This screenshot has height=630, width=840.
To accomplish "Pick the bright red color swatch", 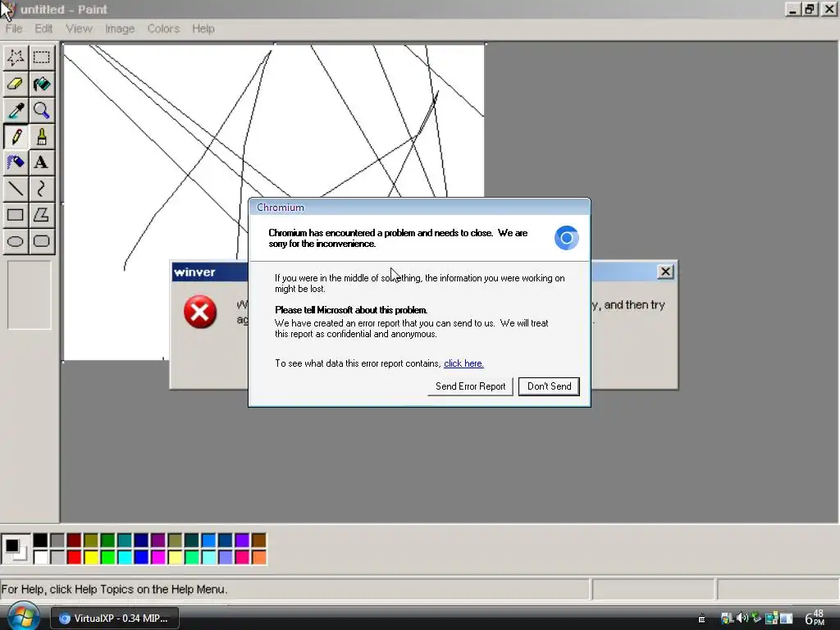I will pos(74,557).
